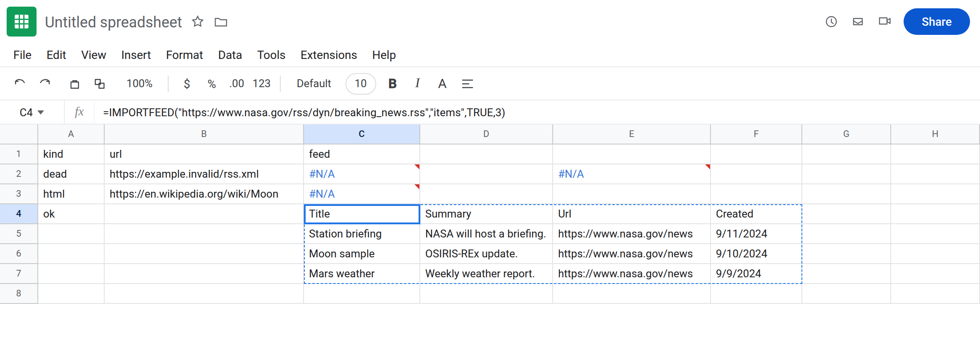980x357 pixels.
Task: Select the cell "Station briefing"
Action: 362,234
